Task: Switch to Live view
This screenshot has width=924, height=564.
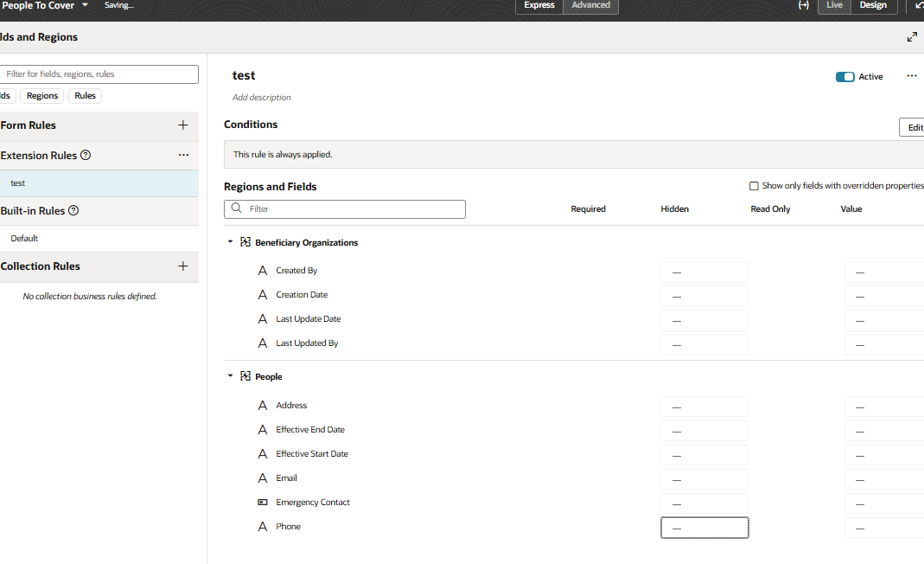Action: coord(834,5)
